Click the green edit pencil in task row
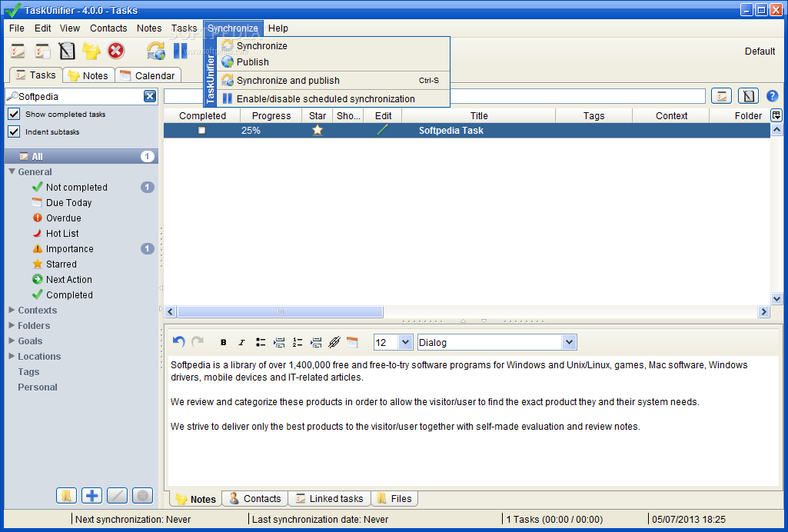 (382, 130)
